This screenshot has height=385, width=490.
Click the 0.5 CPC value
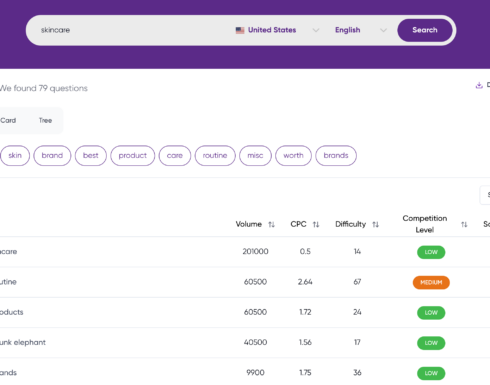pyautogui.click(x=305, y=252)
